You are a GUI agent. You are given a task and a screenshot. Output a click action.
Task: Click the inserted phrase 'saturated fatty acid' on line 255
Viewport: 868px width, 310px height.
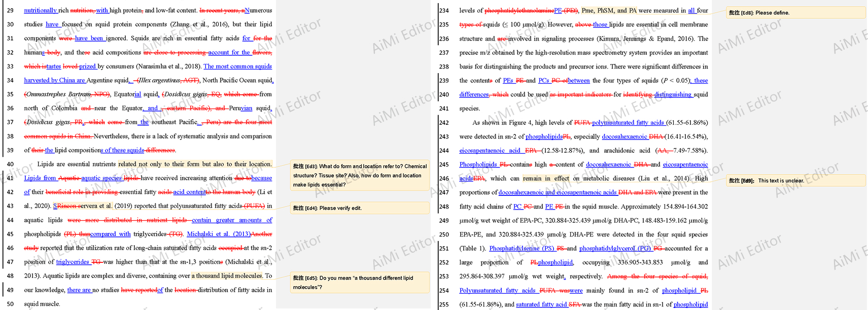541,304
